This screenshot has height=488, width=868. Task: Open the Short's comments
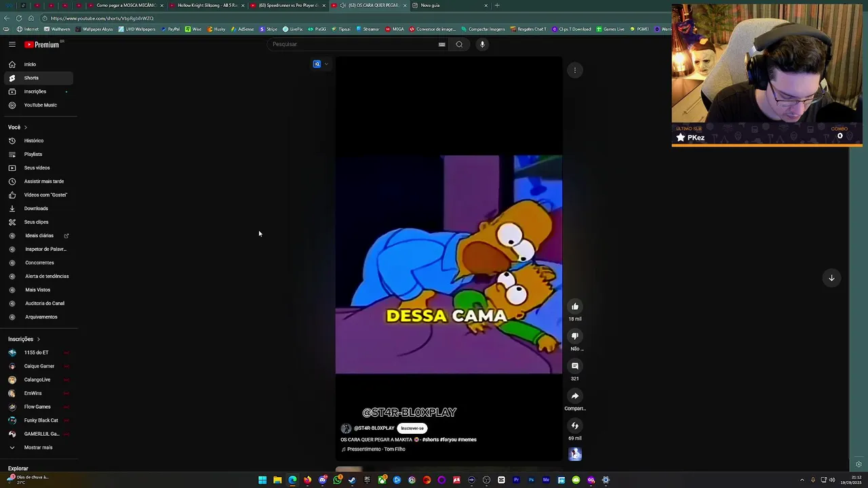point(575,366)
